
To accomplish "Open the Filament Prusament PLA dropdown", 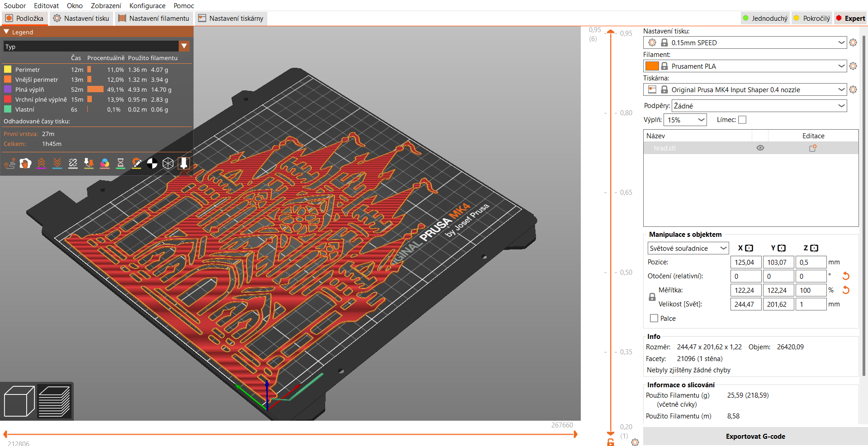I will click(x=751, y=66).
